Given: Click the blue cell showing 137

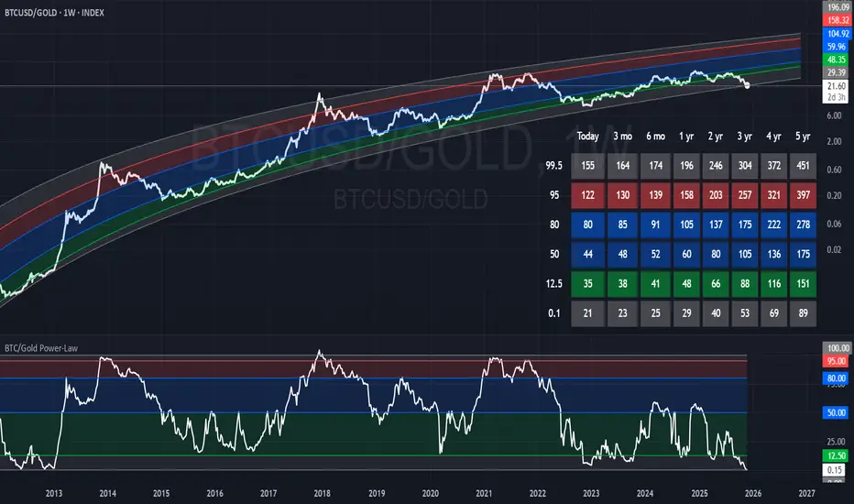Looking at the screenshot, I should [x=716, y=225].
